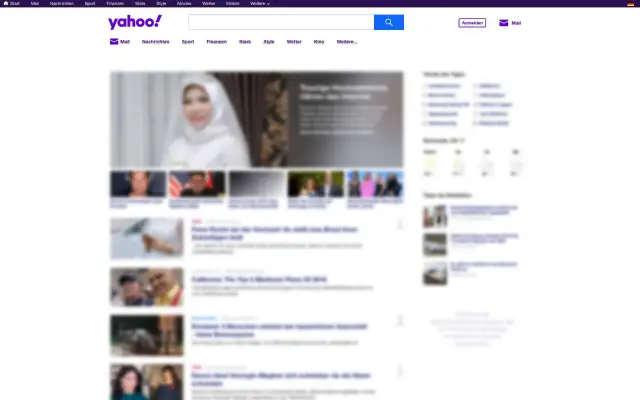
Task: Click the yahoo! logo
Action: [x=135, y=22]
